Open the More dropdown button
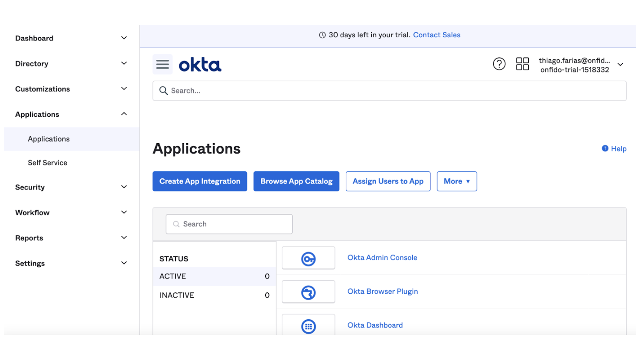The height and width of the screenshot is (341, 644). tap(457, 181)
